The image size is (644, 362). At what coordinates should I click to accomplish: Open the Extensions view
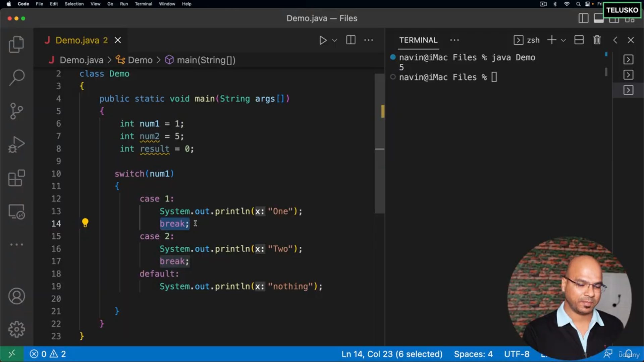pos(16,178)
